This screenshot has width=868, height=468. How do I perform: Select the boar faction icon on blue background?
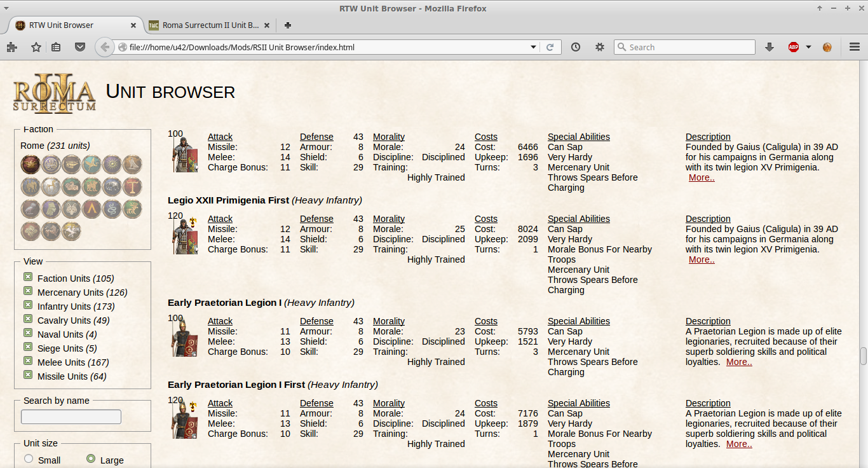click(112, 186)
